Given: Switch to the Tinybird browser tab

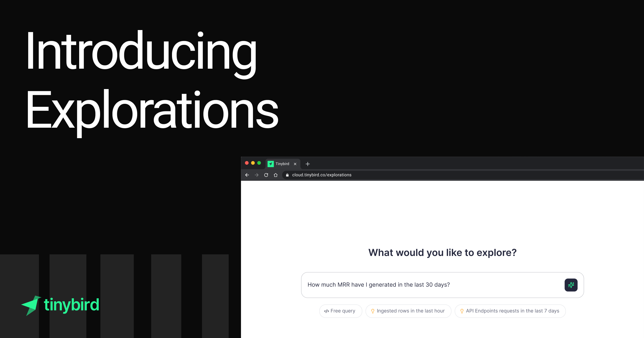Looking at the screenshot, I should pos(283,164).
